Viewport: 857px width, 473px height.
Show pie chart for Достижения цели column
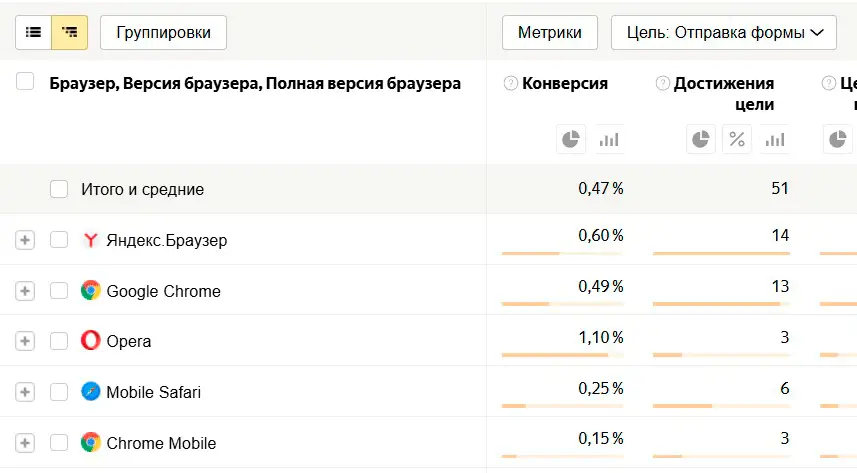701,139
